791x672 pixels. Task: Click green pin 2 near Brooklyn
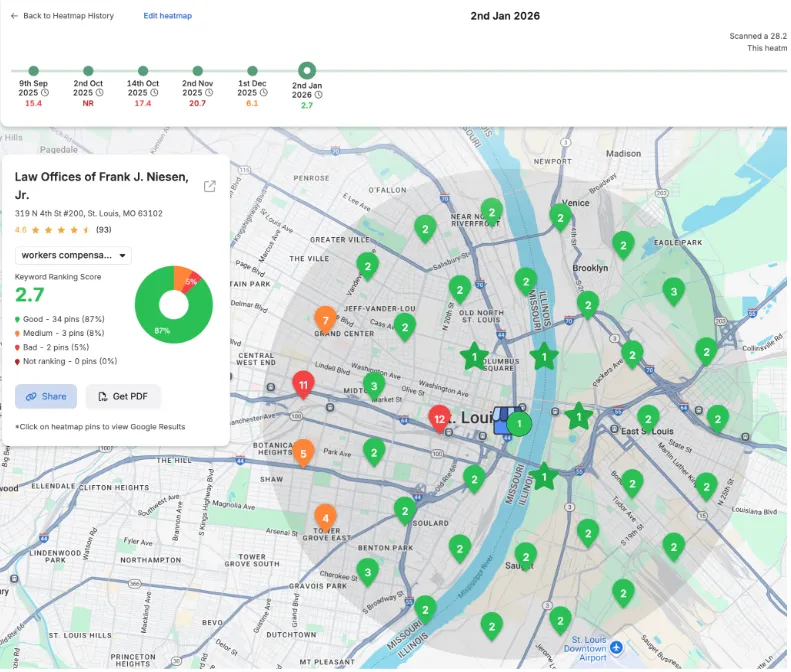(588, 306)
